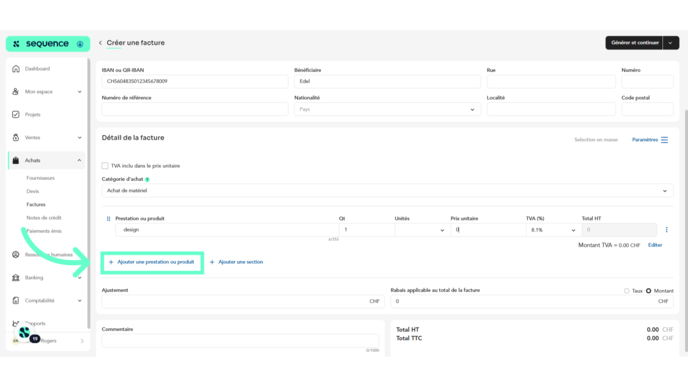Select the Montant radio button
688x387 pixels.
649,291
